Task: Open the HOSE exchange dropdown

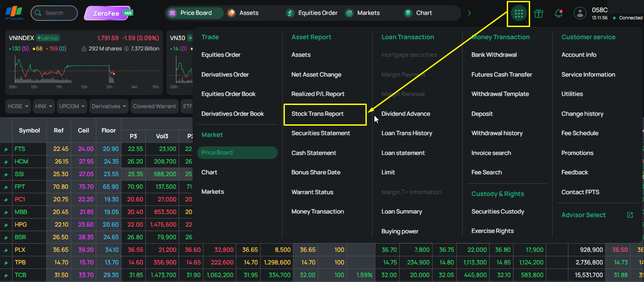Action: (x=18, y=106)
